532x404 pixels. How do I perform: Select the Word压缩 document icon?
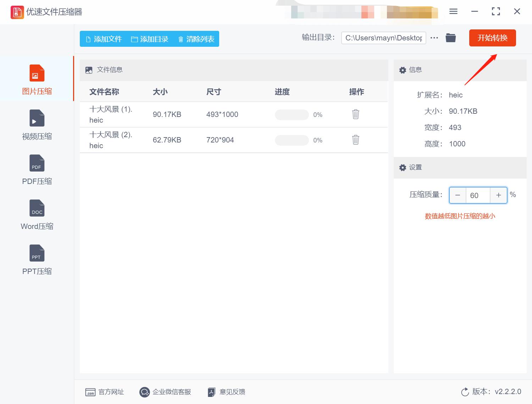[37, 208]
